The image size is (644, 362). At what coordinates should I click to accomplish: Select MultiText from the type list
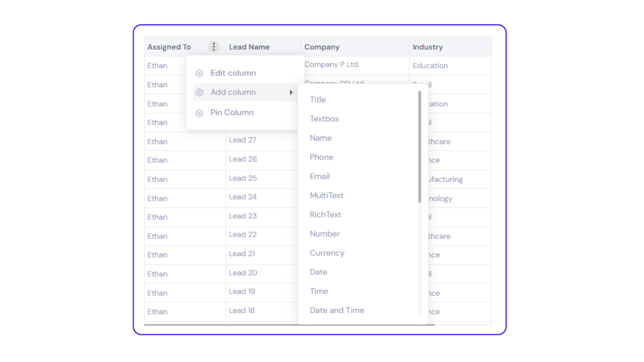(x=326, y=195)
